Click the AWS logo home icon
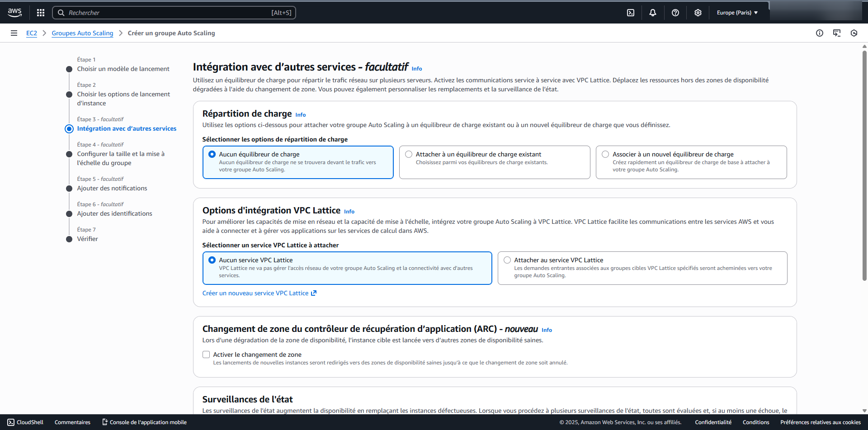 coord(14,13)
